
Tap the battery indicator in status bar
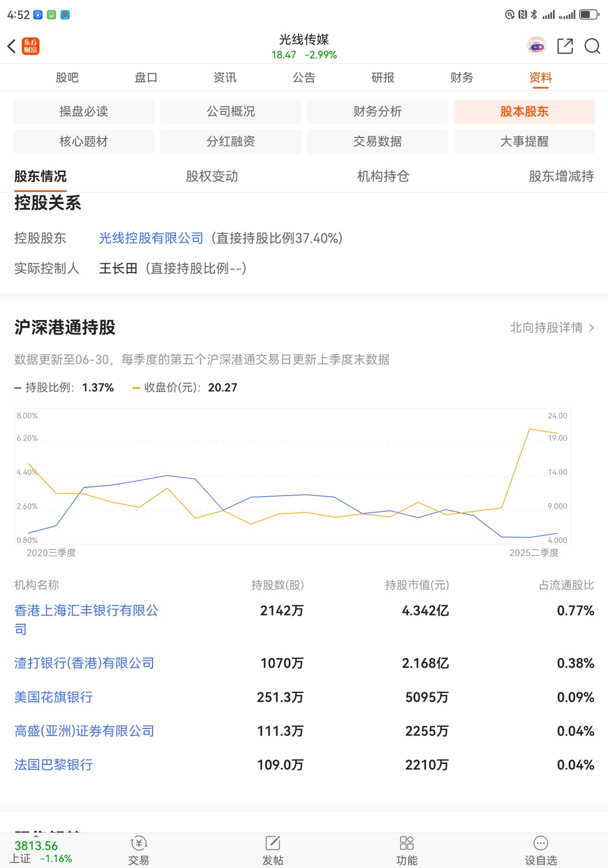(589, 15)
